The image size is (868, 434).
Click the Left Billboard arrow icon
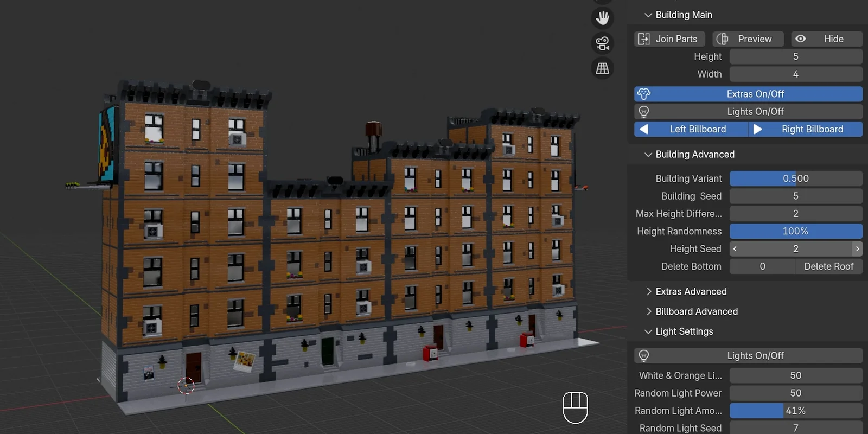coord(644,129)
